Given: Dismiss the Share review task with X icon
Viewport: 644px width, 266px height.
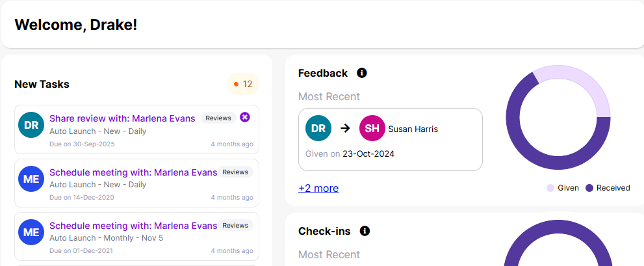Looking at the screenshot, I should tap(244, 117).
